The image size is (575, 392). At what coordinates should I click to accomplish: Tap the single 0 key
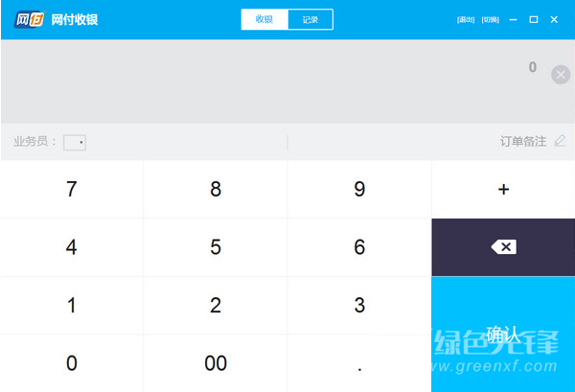(72, 363)
